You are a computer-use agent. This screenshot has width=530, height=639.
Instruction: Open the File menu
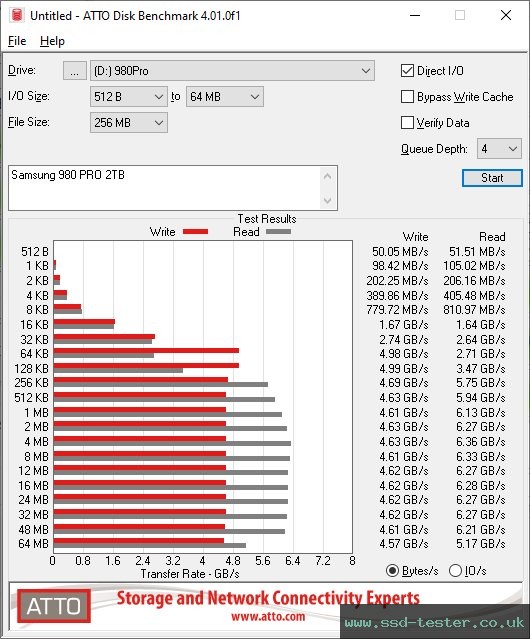coord(17,41)
